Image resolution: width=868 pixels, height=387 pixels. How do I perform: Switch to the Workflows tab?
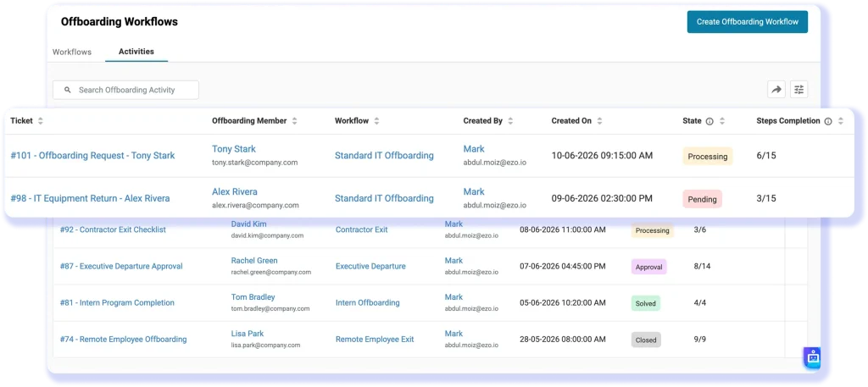pos(72,52)
